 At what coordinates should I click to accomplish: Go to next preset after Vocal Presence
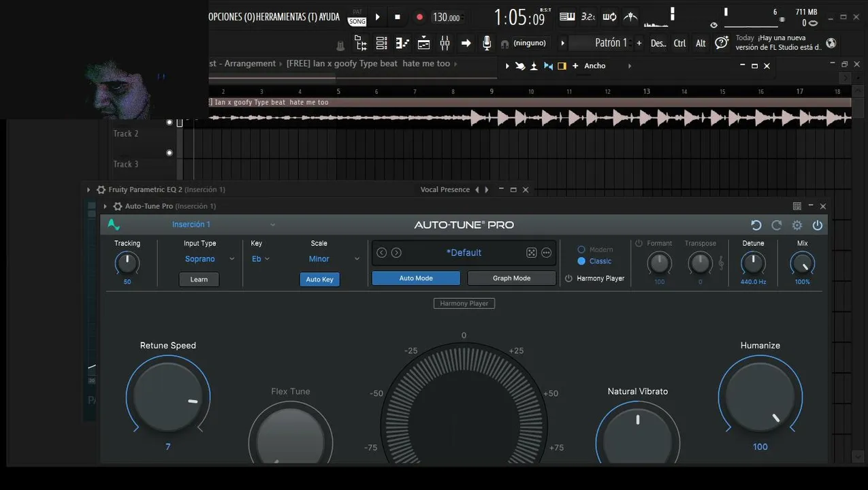click(x=486, y=190)
